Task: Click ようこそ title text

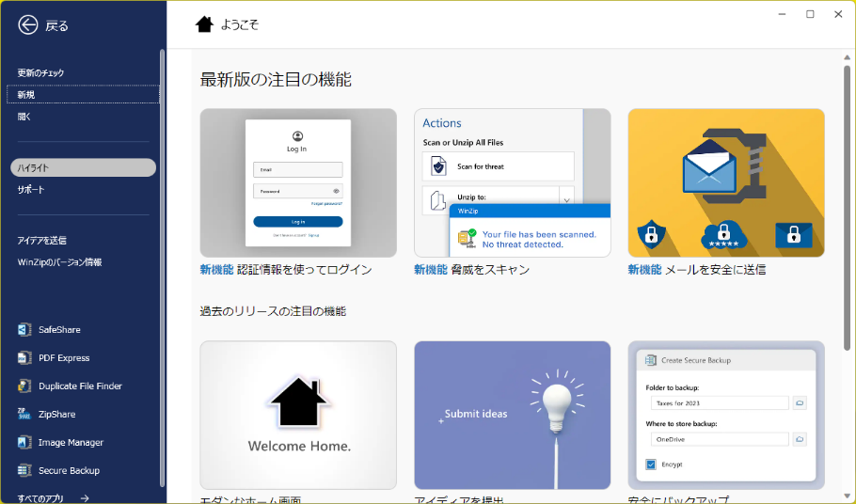Action: click(x=240, y=24)
